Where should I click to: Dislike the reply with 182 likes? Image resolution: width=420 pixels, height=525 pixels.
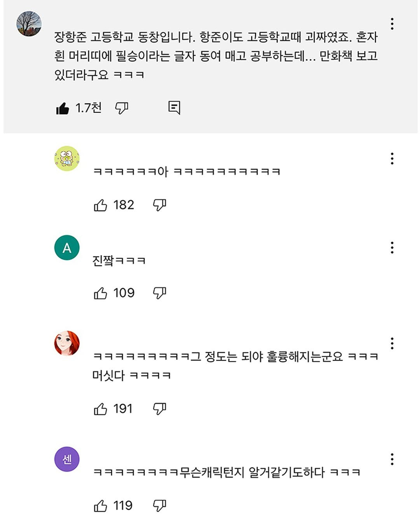159,205
